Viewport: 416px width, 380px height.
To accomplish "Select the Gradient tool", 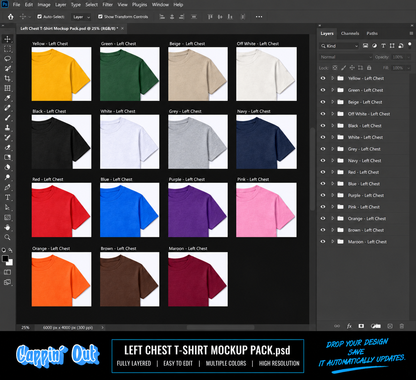I will [x=7, y=157].
